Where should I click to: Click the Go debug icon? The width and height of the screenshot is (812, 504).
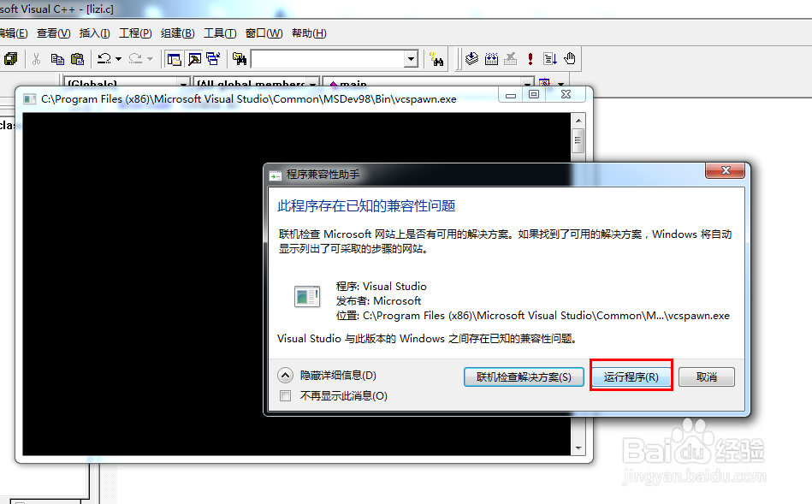(550, 59)
